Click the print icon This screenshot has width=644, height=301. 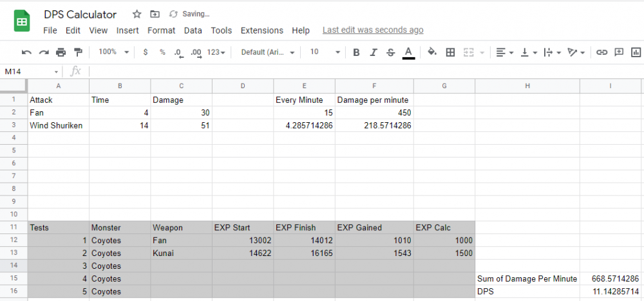[x=61, y=52]
